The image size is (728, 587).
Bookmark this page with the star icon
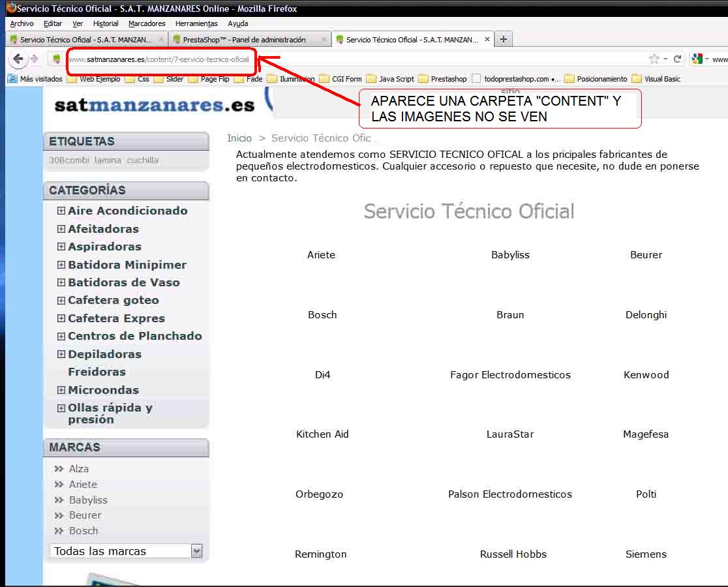click(x=654, y=59)
